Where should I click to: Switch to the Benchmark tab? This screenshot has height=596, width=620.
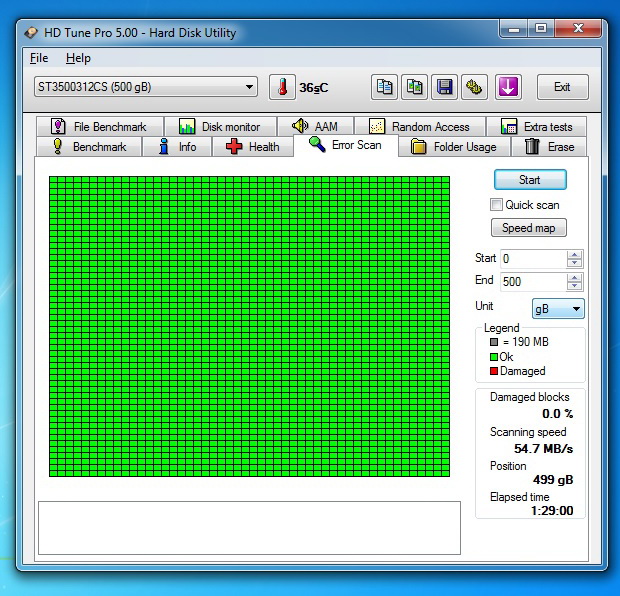[x=89, y=147]
